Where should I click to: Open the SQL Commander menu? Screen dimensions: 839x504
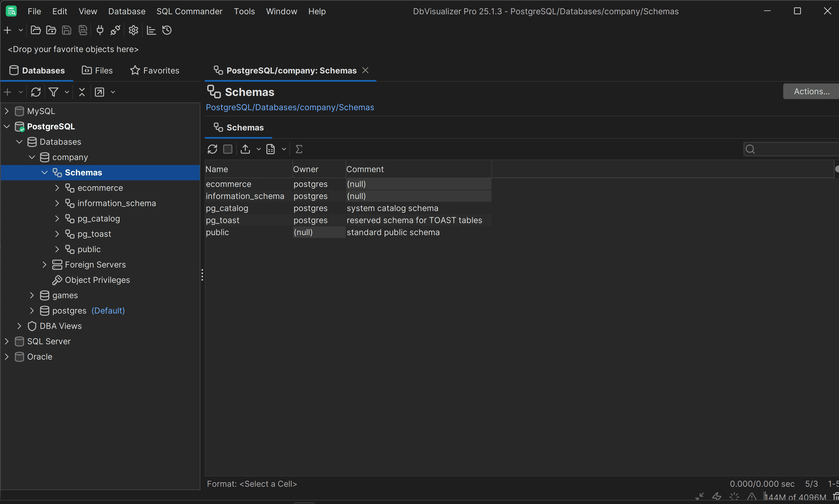point(189,11)
